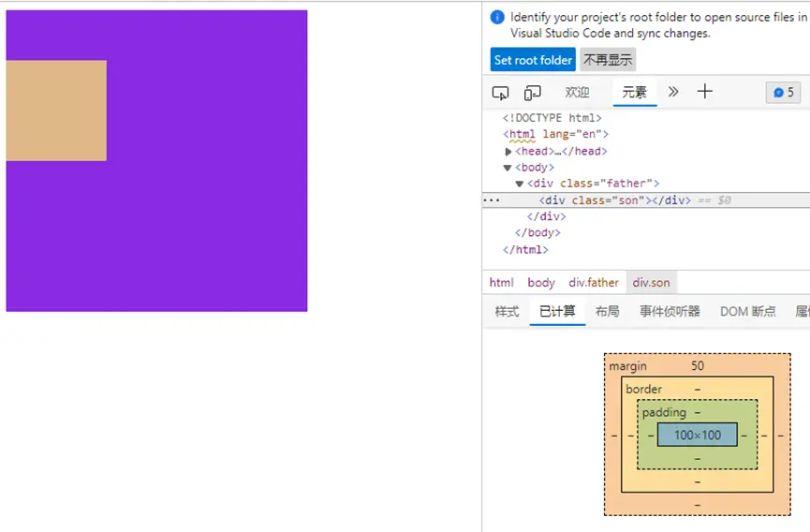Image resolution: width=810 pixels, height=532 pixels.
Task: Open the 样式 styles tab
Action: point(507,312)
